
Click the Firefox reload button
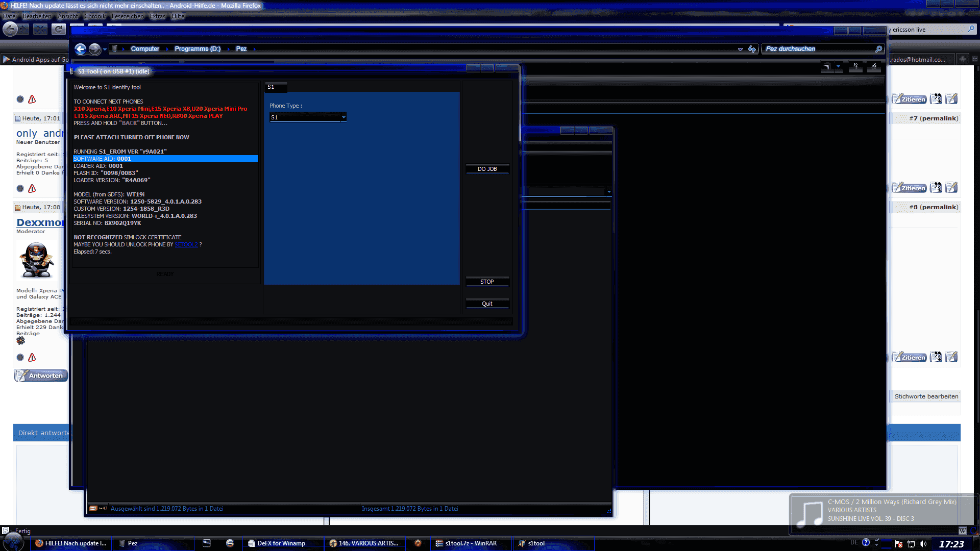tap(59, 29)
